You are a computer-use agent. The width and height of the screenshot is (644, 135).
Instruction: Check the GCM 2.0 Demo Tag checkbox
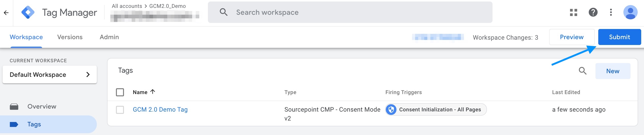[120, 110]
